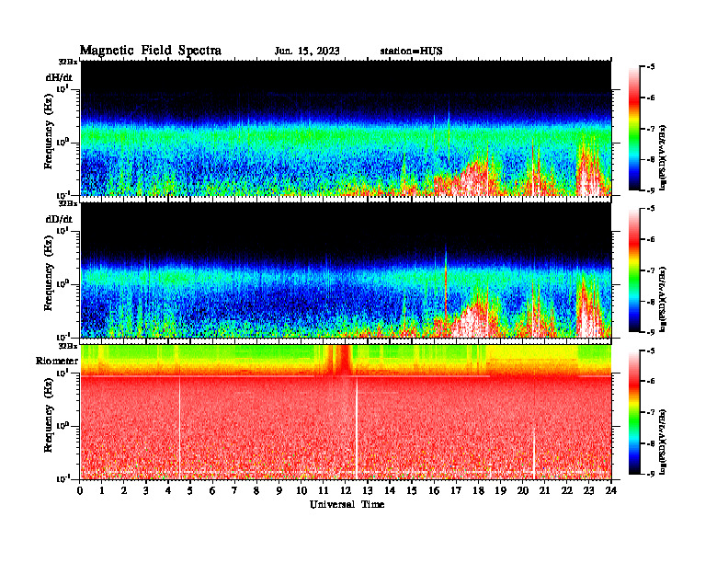Click the '2' hour tick label
This screenshot has width=728, height=563.
[124, 490]
